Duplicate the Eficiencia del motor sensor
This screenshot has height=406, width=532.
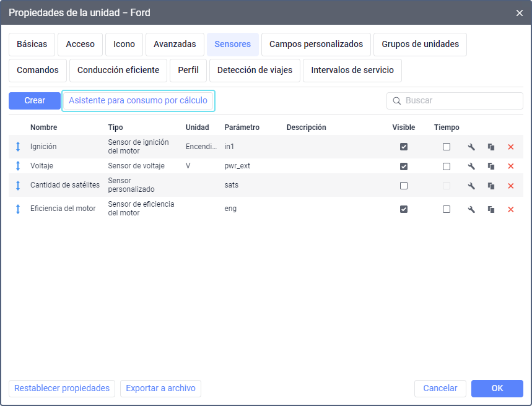click(x=491, y=209)
